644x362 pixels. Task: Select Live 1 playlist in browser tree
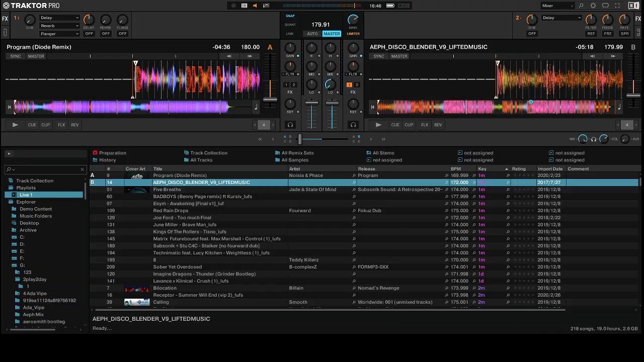(x=44, y=195)
